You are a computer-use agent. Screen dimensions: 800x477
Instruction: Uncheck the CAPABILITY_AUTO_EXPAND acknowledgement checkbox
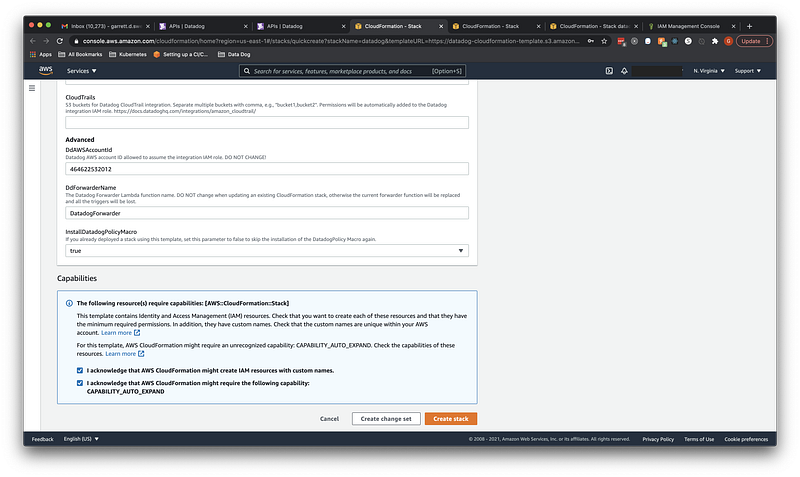click(x=80, y=383)
